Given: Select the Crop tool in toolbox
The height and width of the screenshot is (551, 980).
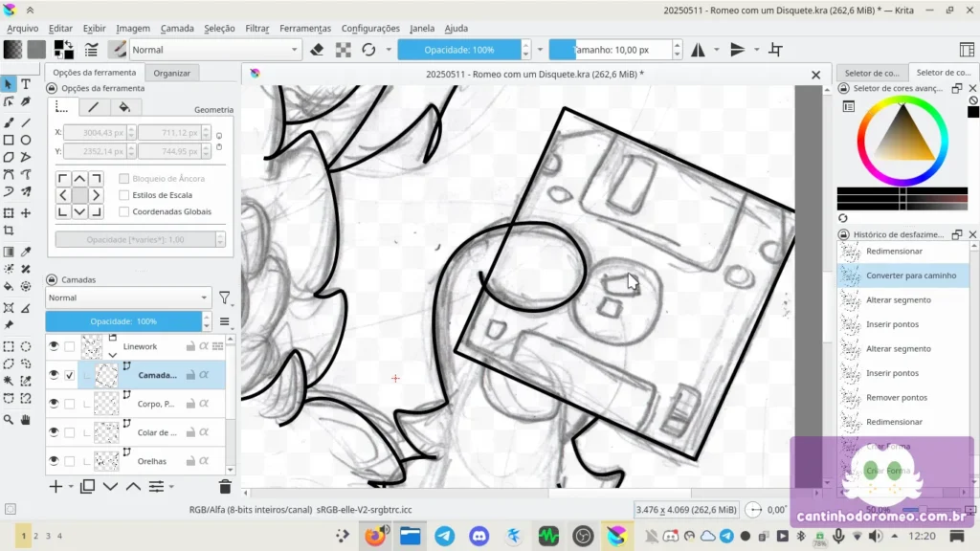Looking at the screenshot, I should [x=9, y=231].
